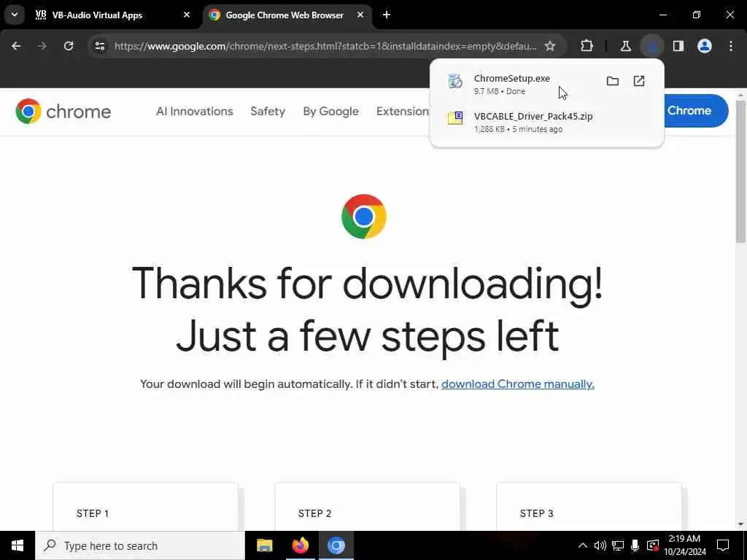The height and width of the screenshot is (560, 747).
Task: Click the STEP 3 card
Action: click(589, 507)
